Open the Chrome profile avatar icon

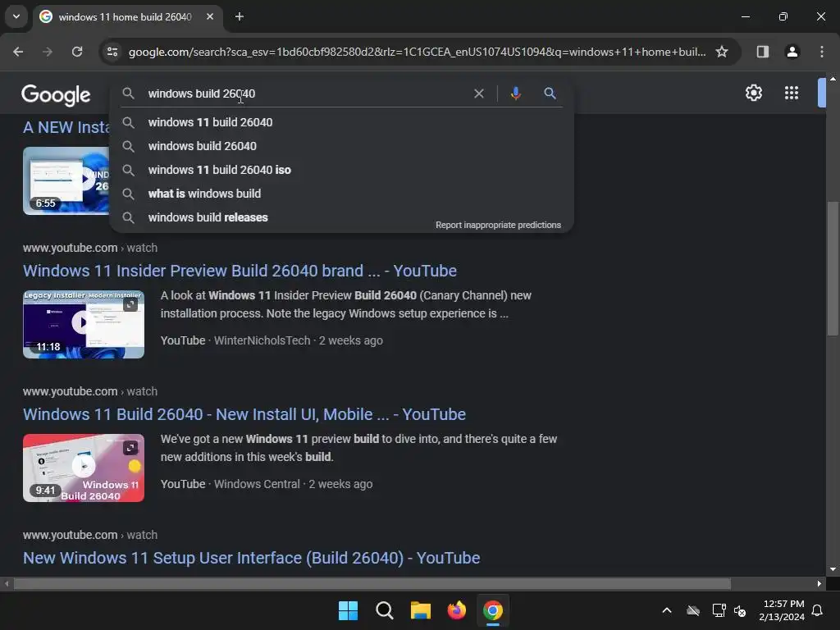(x=792, y=52)
